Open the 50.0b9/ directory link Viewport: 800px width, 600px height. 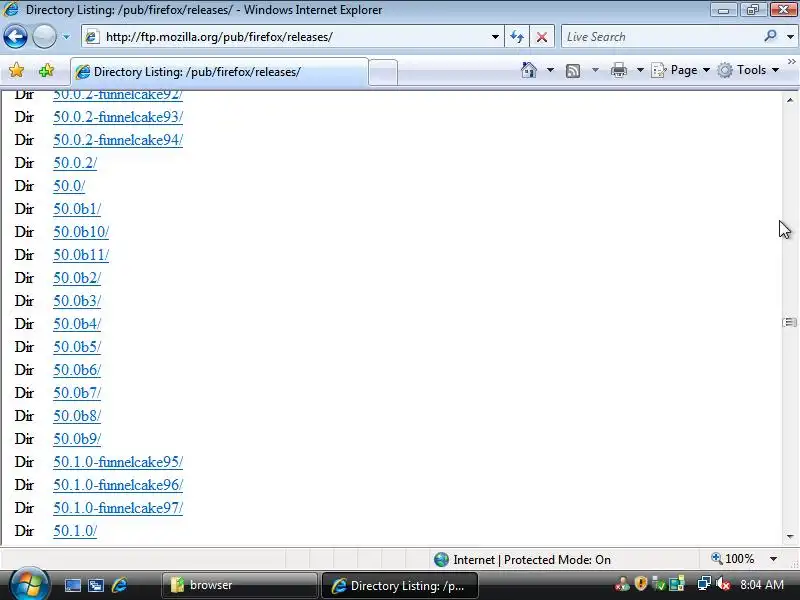[77, 438]
